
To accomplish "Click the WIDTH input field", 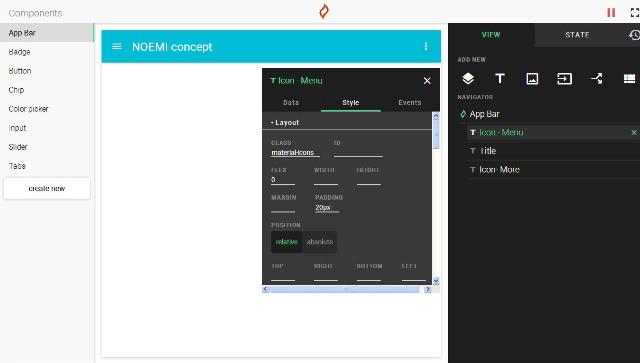I will [x=326, y=180].
